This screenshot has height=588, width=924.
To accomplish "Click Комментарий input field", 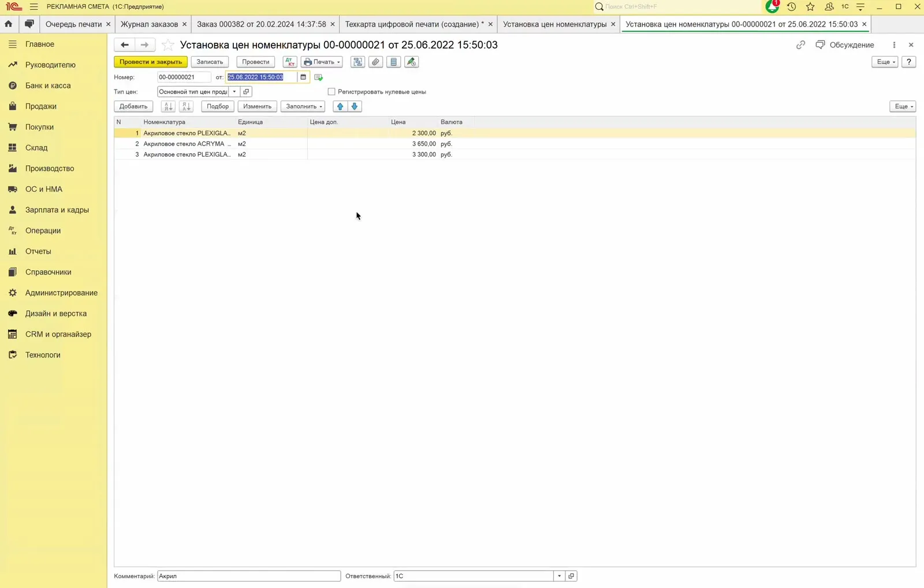I will pos(249,576).
